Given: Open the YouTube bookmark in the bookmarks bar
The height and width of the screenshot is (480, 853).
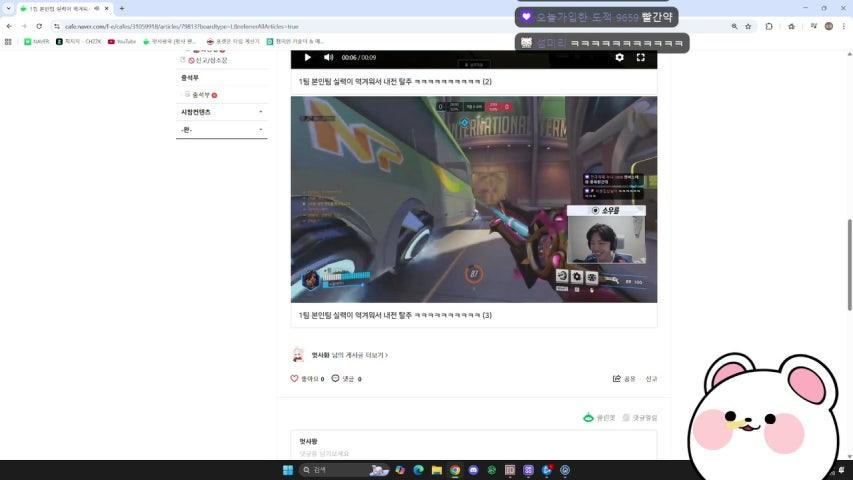Looking at the screenshot, I should tap(122, 41).
